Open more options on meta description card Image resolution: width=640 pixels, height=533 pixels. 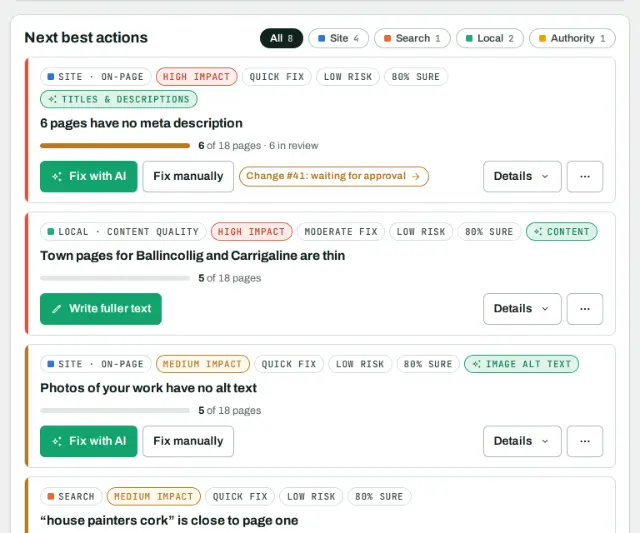[x=585, y=176]
